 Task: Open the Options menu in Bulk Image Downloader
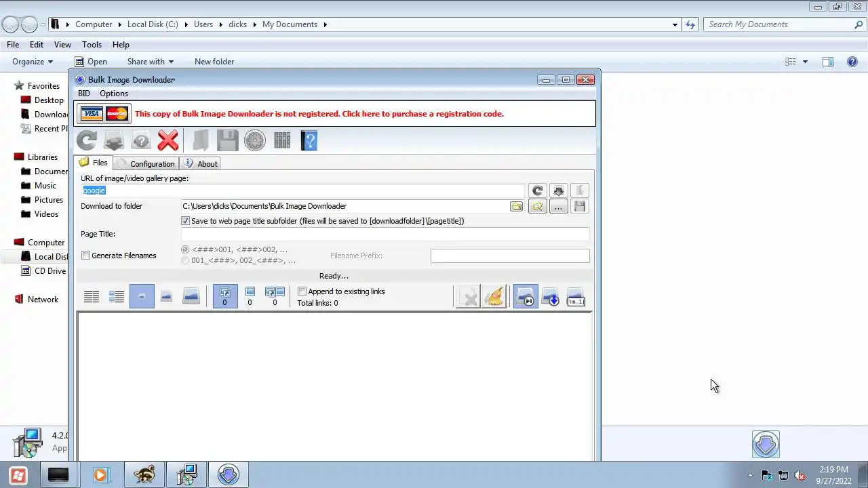click(x=114, y=94)
